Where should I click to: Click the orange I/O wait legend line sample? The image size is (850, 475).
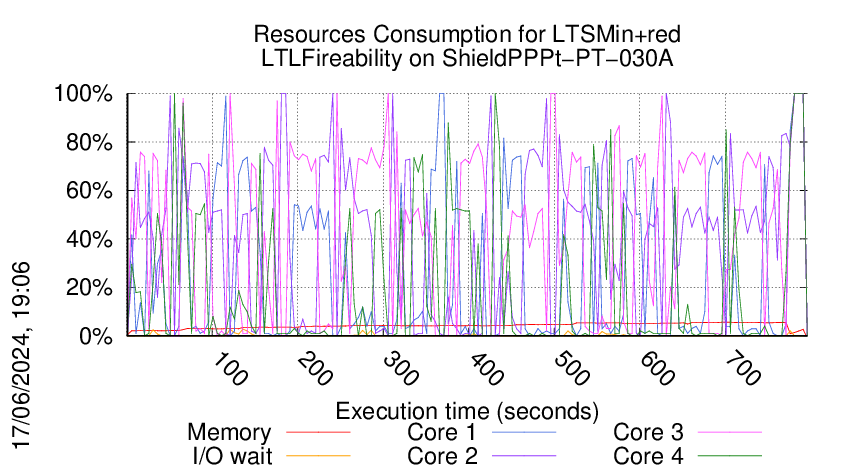(318, 456)
